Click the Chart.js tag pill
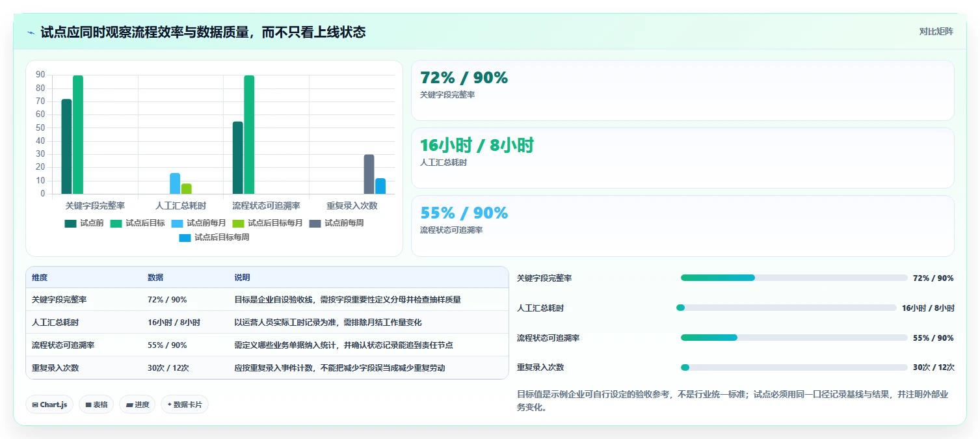This screenshot has width=980, height=439. pos(49,405)
